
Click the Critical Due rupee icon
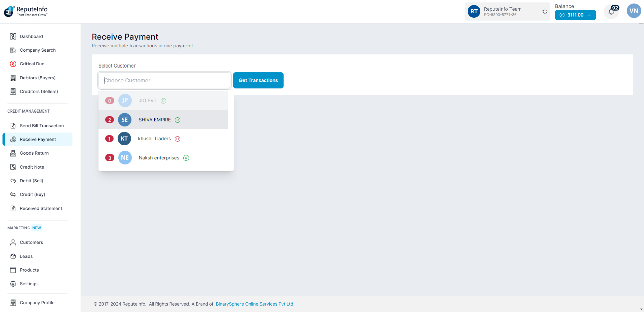[x=13, y=64]
